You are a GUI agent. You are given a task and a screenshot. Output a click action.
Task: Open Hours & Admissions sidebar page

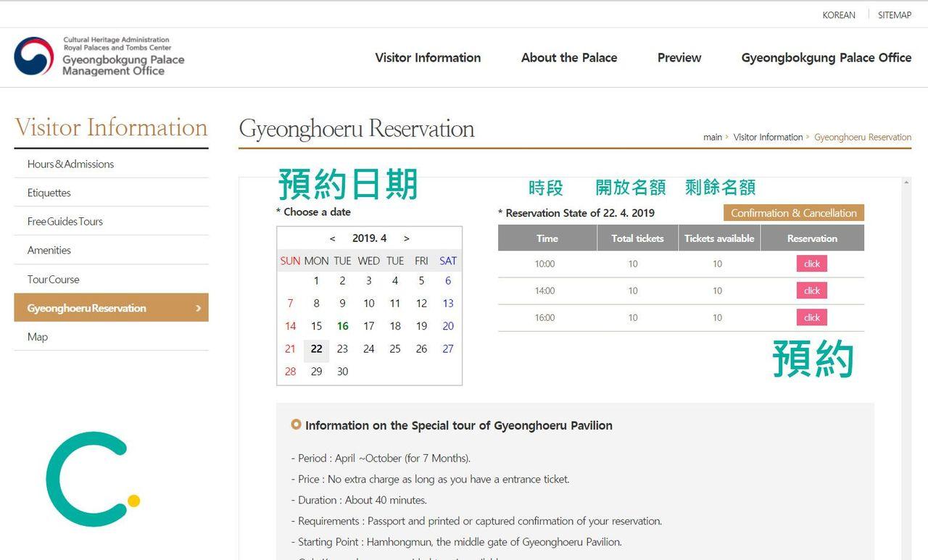coord(70,164)
